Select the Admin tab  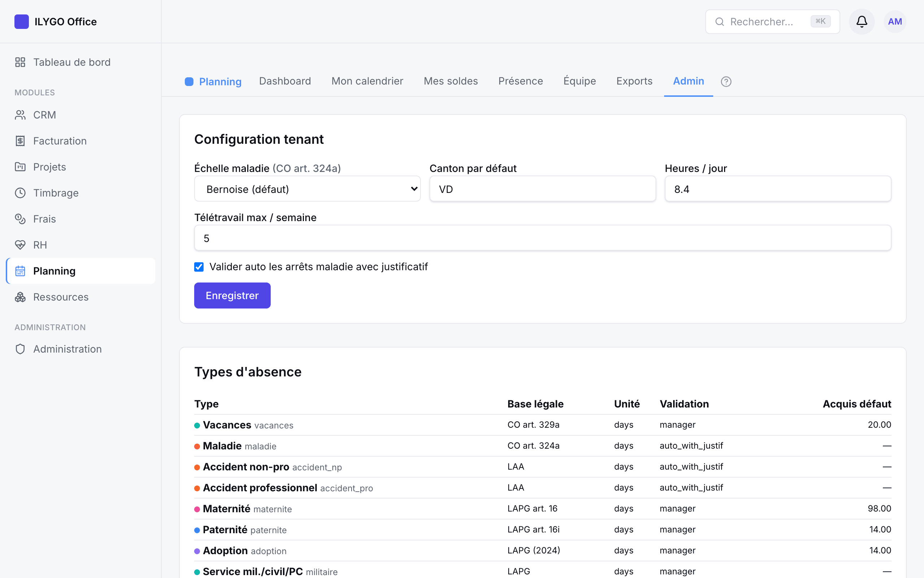pos(688,81)
